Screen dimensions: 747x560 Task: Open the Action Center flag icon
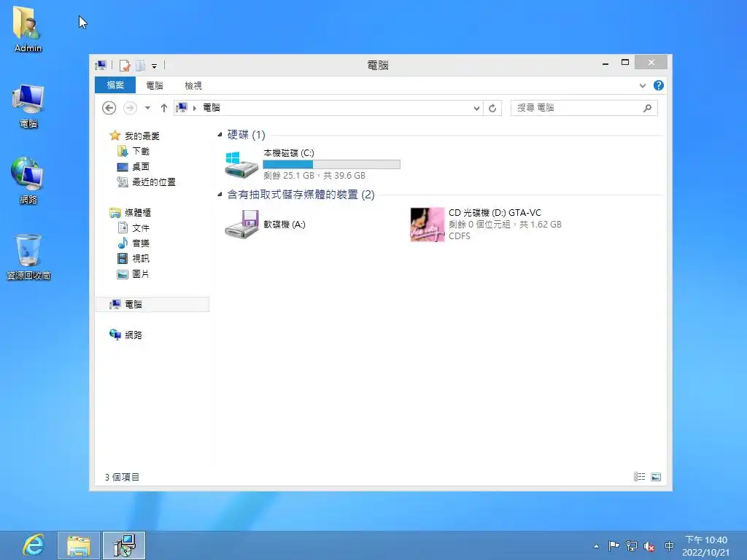[x=614, y=545]
